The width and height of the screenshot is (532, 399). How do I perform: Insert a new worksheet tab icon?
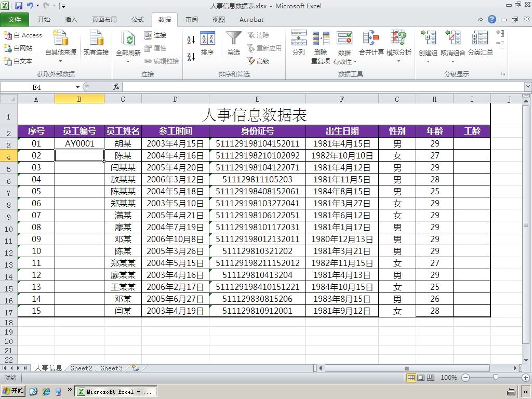136,368
